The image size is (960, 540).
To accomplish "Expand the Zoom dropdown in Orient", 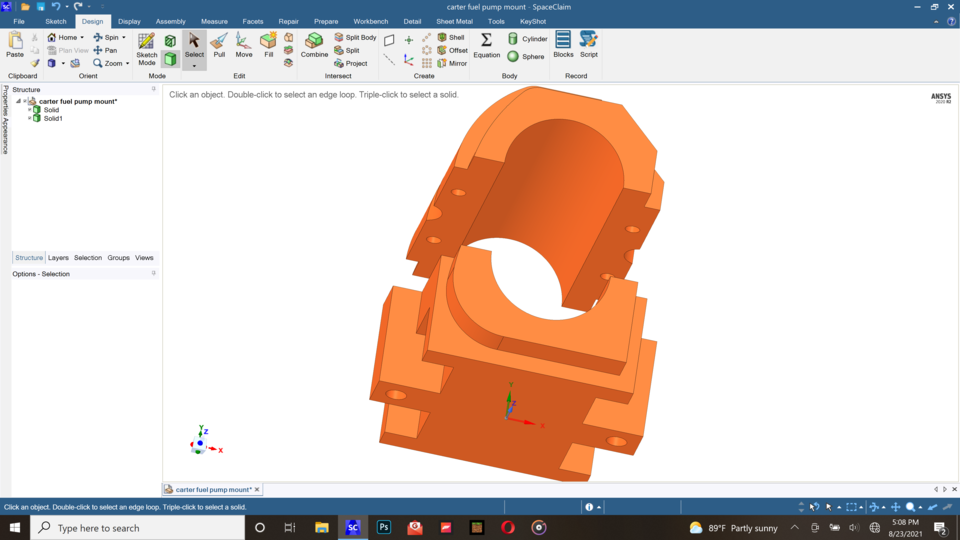I will pos(127,63).
